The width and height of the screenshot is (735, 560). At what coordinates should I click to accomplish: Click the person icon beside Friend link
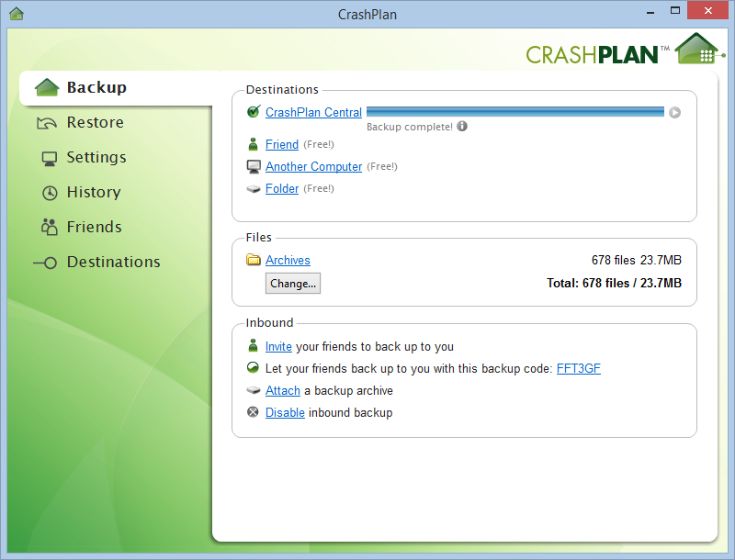254,144
